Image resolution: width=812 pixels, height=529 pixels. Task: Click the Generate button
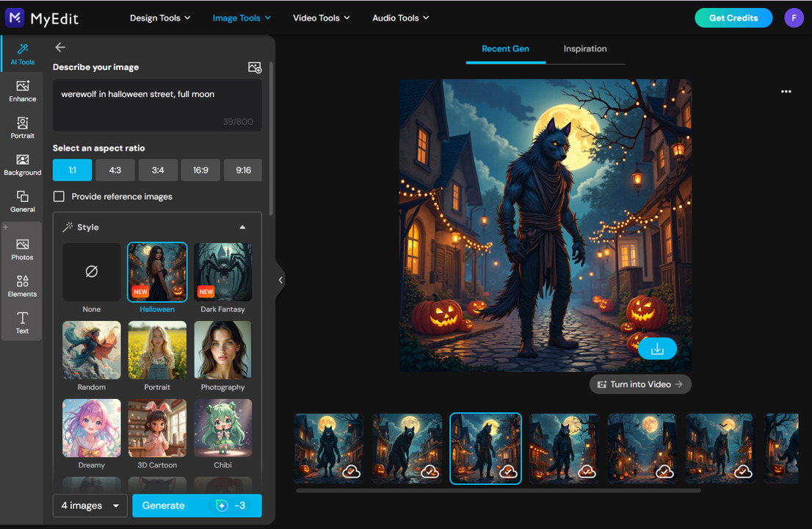(197, 505)
